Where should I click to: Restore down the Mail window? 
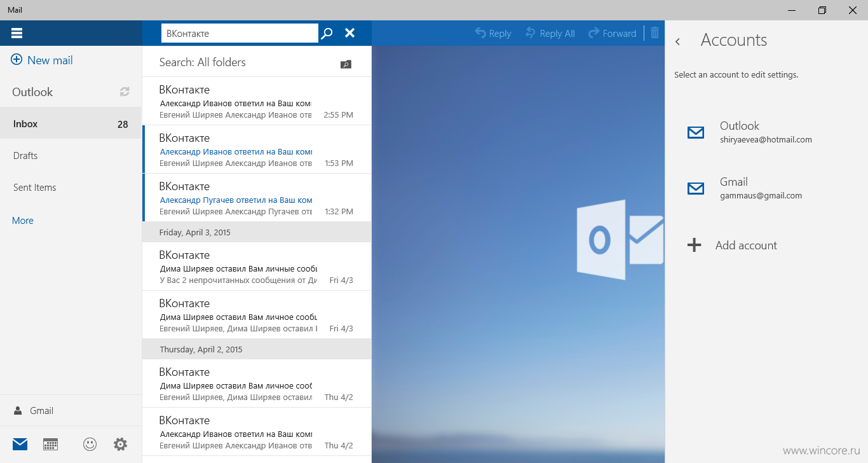[822, 10]
